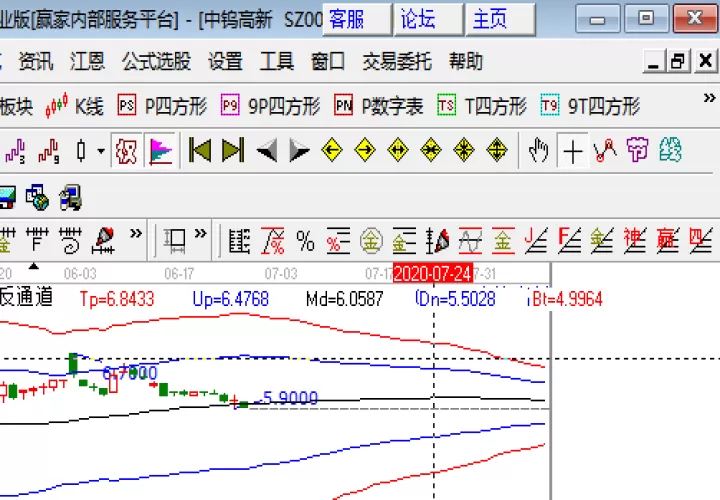The width and height of the screenshot is (720, 500).
Task: Click the percent sign tool icon
Action: point(305,241)
